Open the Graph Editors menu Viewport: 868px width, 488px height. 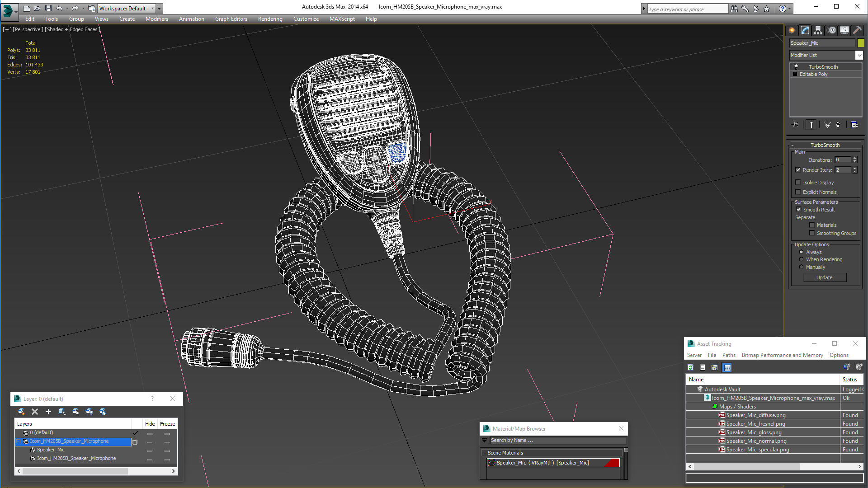pyautogui.click(x=231, y=19)
